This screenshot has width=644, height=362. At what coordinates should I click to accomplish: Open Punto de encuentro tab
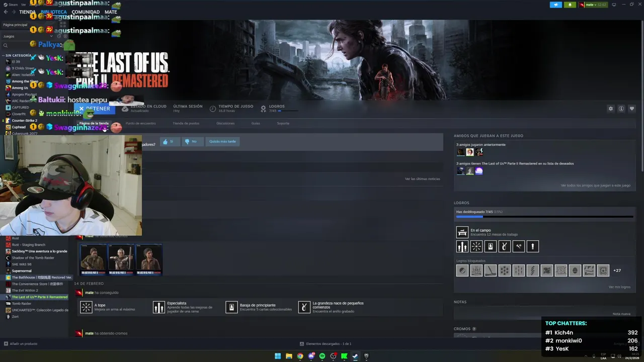point(140,123)
